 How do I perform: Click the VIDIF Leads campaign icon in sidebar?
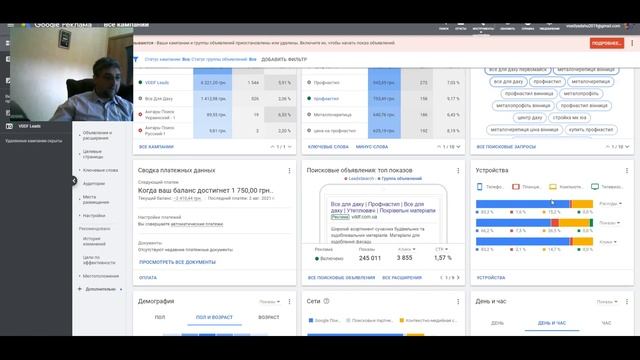coord(9,126)
